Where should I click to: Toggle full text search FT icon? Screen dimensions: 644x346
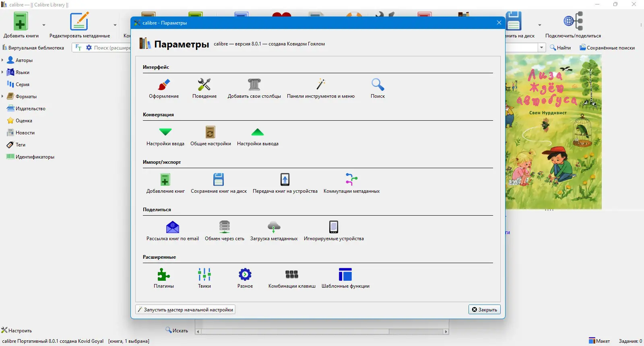tap(78, 47)
